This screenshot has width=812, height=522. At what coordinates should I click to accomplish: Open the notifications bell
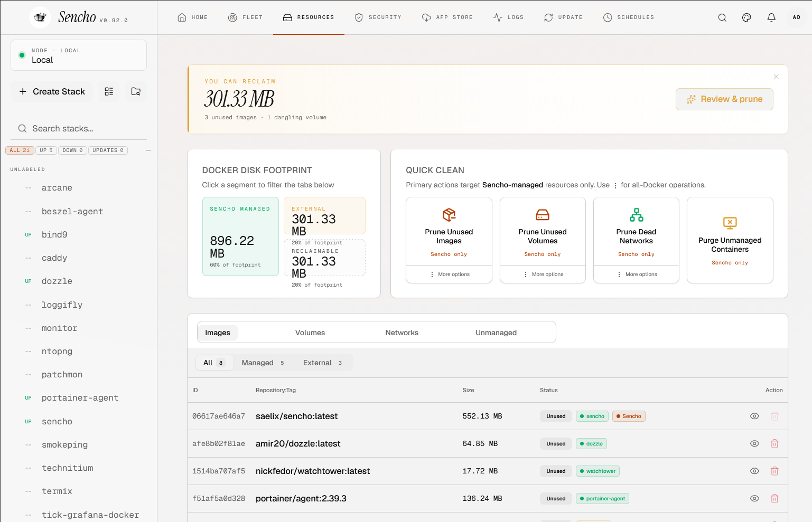[x=771, y=17]
